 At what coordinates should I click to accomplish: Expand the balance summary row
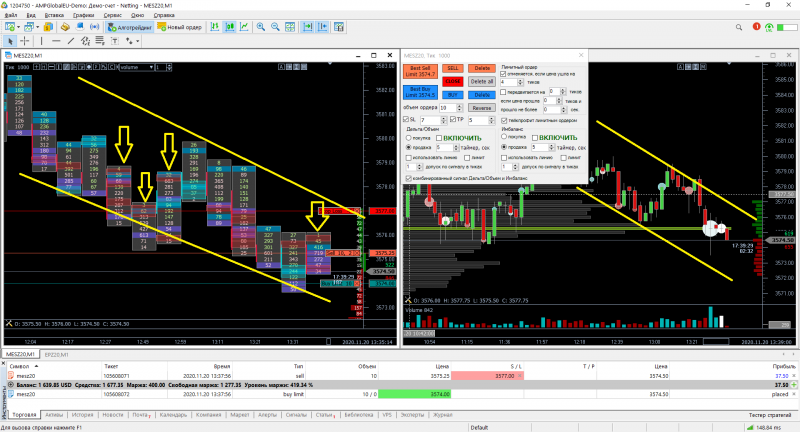click(10, 385)
